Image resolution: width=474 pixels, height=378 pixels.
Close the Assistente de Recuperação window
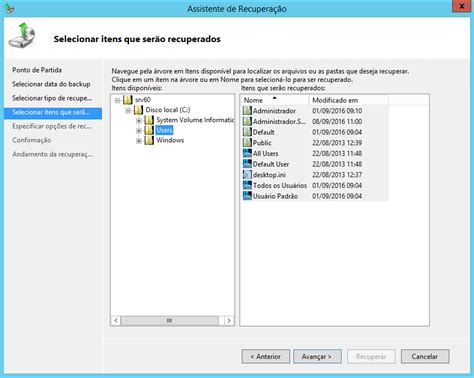(462, 6)
